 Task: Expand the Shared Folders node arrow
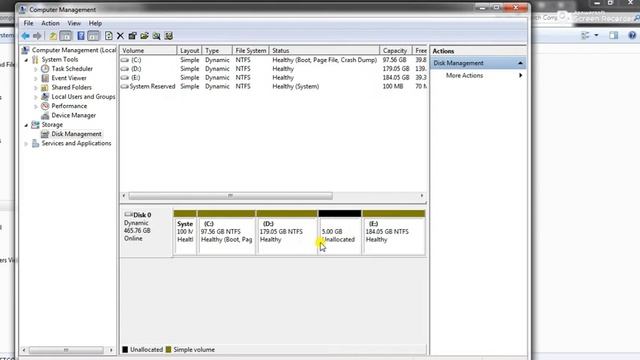pos(36,88)
